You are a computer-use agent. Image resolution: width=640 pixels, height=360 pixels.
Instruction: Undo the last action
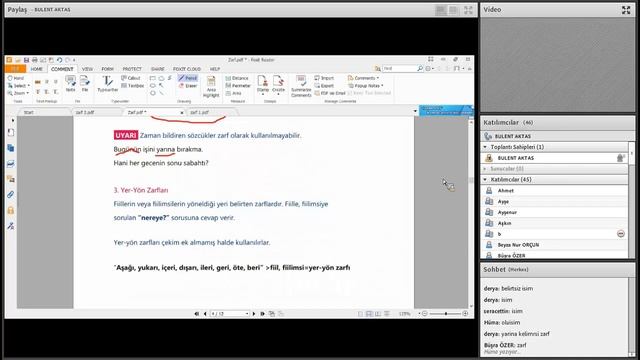tap(60, 60)
